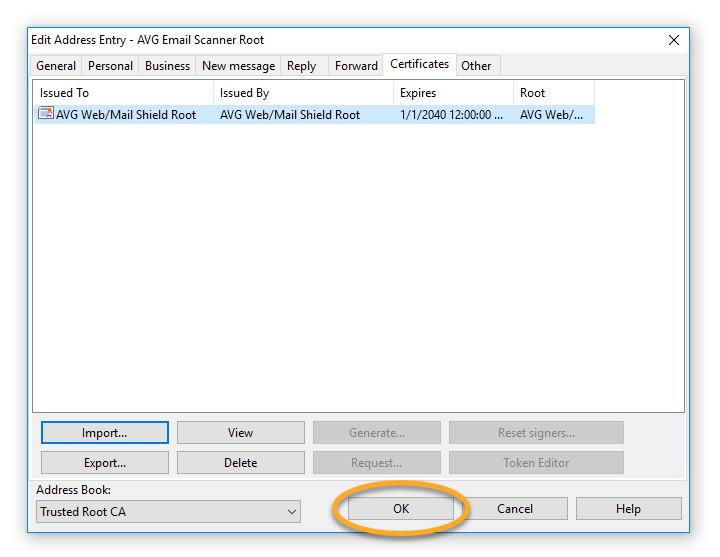The width and height of the screenshot is (720, 557).
Task: Open Help for this dialog
Action: tap(629, 508)
